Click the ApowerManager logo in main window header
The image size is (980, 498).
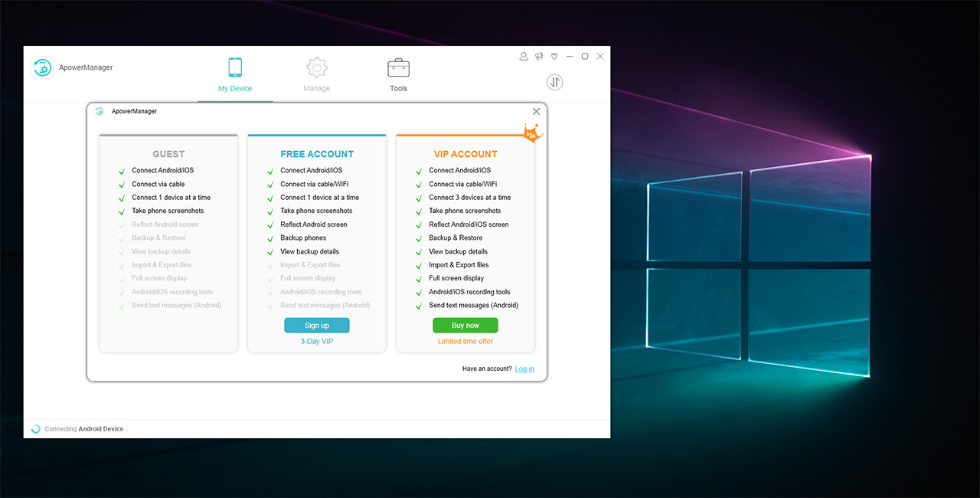click(42, 67)
